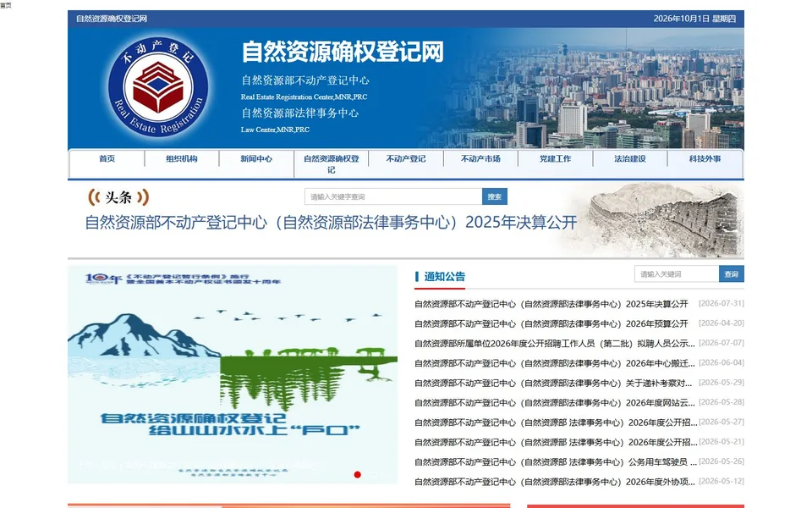Go to the 新闻中心 navigation item
The width and height of the screenshot is (812, 508).
255,158
